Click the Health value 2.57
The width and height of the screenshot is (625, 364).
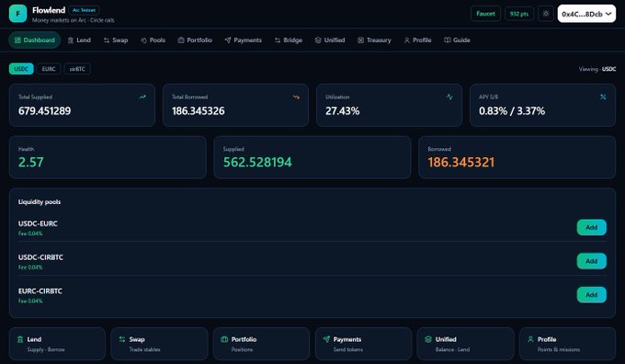(x=31, y=163)
